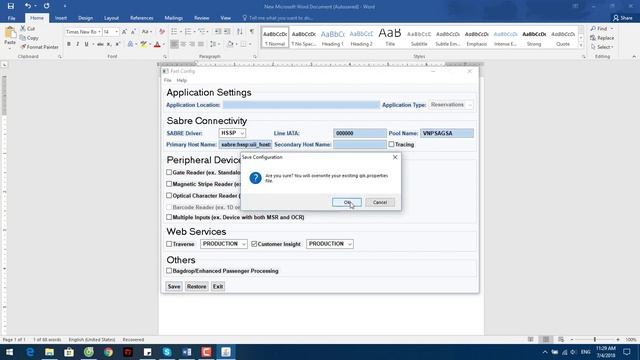Click Align Left icon in Word
The height and width of the screenshot is (360, 640).
coord(174,44)
